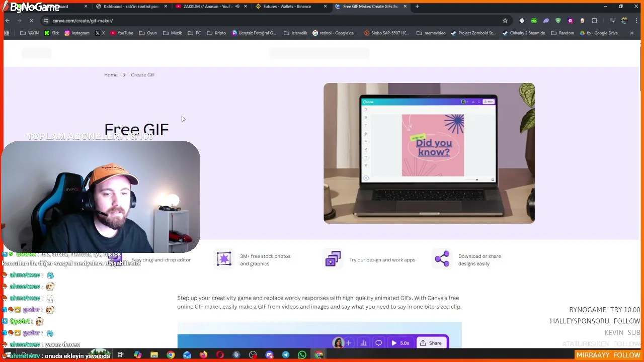This screenshot has height=362, width=644.
Task: Mute the ZAKKUM tab audio speaker icon
Action: pos(237,7)
